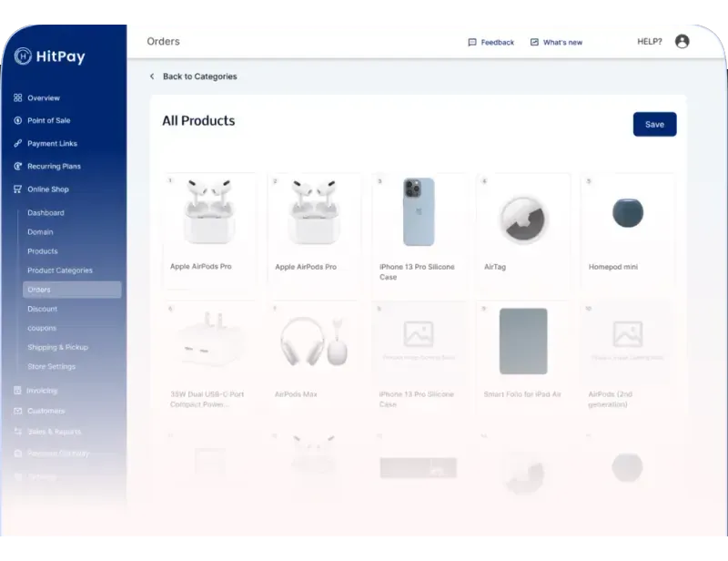Screen dimensions: 728x561
Task: Open Store Settings submenu item
Action: pyautogui.click(x=51, y=366)
